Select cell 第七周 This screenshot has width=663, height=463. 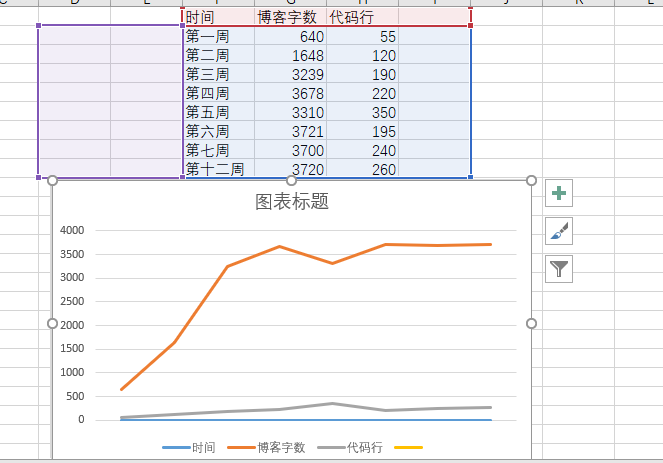coord(219,150)
